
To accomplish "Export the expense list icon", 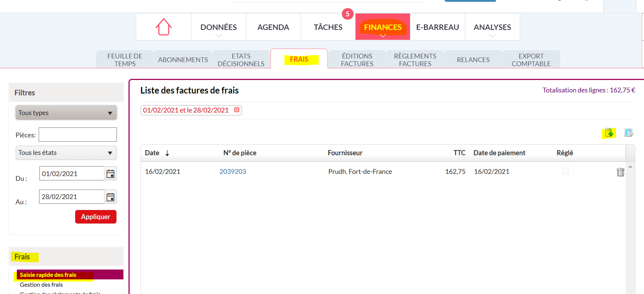I will pyautogui.click(x=629, y=133).
